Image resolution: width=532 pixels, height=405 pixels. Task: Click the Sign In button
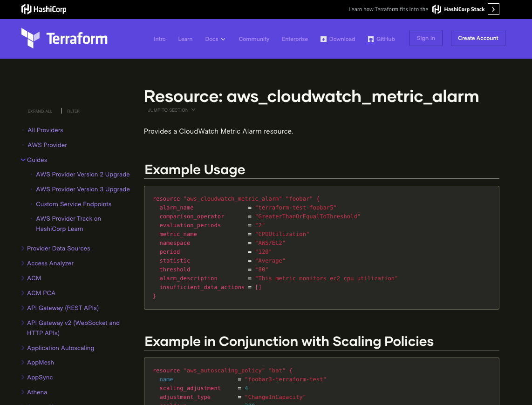point(426,38)
